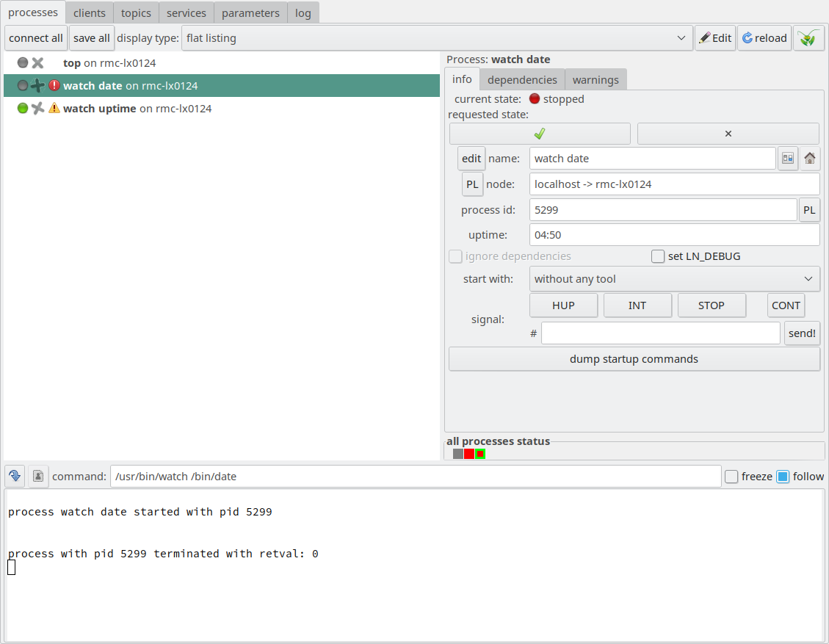Click gray status circle of watch date
829x644 pixels.
pos(22,86)
